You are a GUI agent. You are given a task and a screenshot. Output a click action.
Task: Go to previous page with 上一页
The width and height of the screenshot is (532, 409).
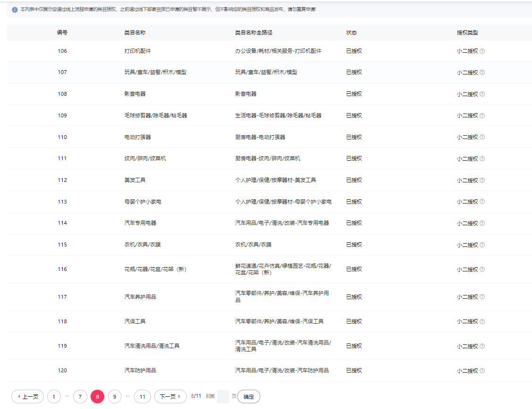click(x=28, y=397)
